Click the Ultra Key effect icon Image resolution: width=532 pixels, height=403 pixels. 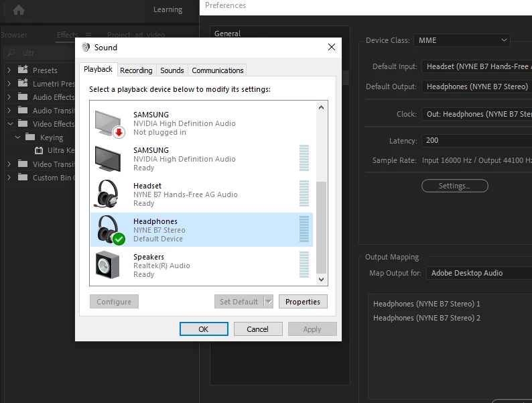(39, 150)
